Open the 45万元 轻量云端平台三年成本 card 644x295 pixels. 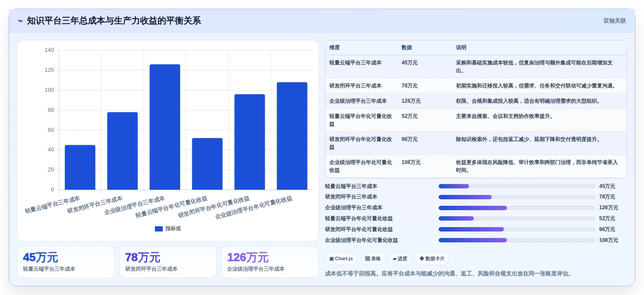66,262
